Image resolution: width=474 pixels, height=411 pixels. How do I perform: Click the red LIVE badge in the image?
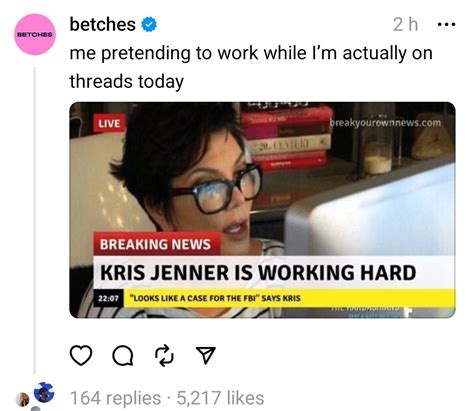pos(109,124)
